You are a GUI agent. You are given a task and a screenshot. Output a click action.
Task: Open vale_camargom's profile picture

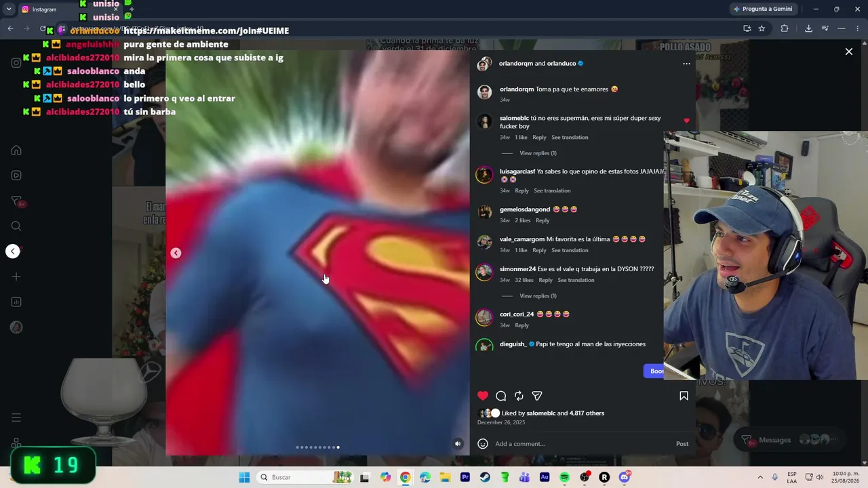tap(484, 243)
